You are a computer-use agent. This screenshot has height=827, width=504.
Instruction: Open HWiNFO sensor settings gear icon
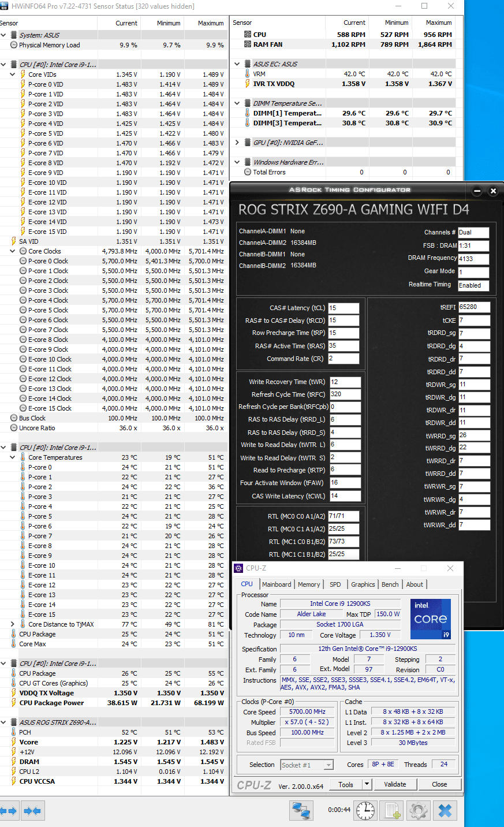[419, 810]
